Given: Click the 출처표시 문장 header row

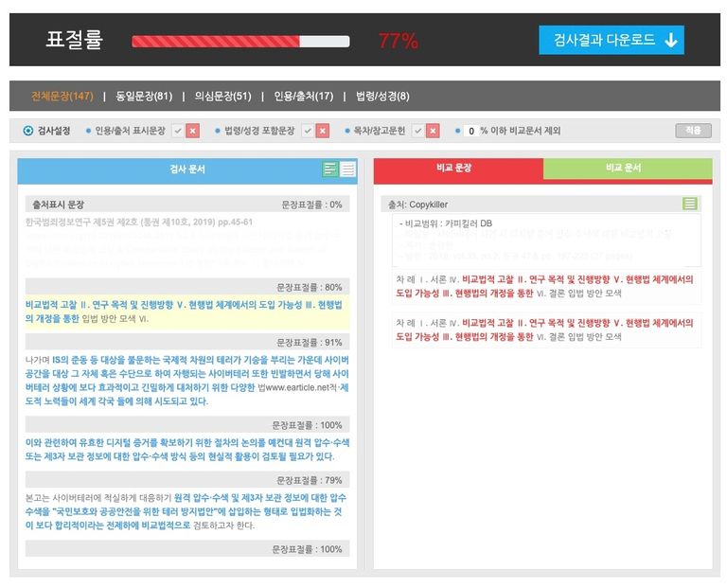Looking at the screenshot, I should [x=187, y=205].
